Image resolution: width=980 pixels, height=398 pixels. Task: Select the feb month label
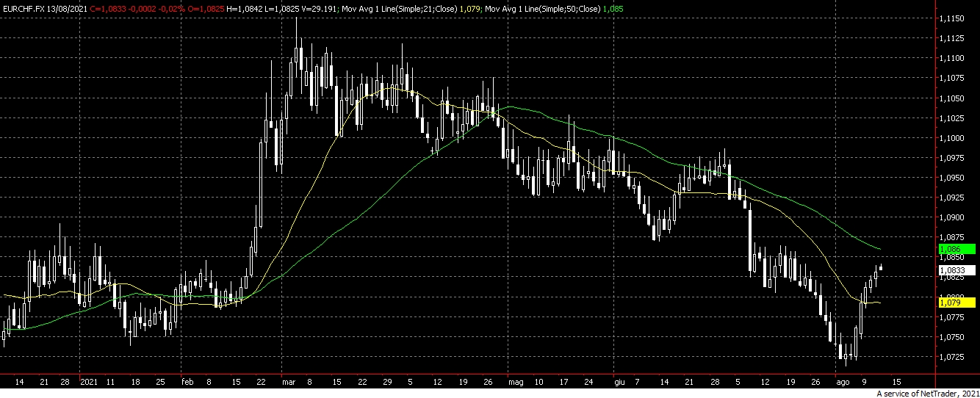pos(187,383)
